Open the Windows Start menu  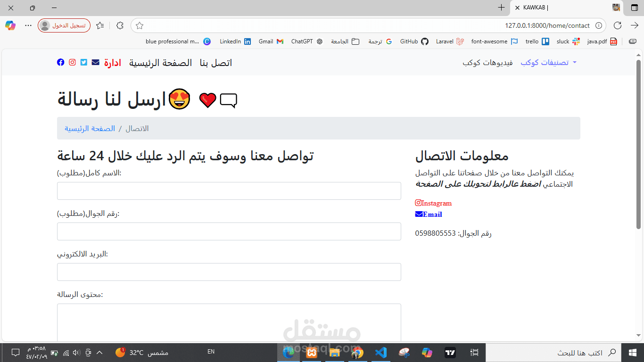coord(633,353)
